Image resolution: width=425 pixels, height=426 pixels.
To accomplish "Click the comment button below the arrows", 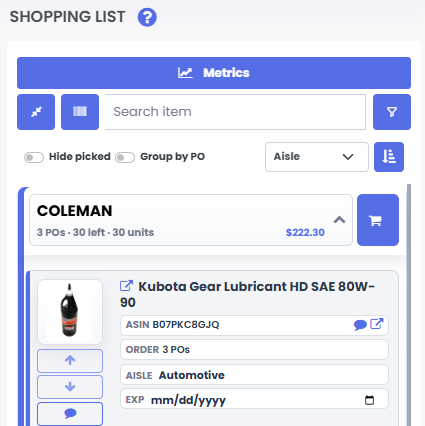I will click(70, 414).
